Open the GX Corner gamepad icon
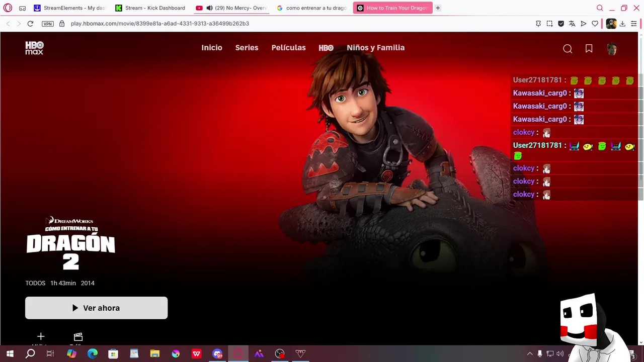 (22, 8)
